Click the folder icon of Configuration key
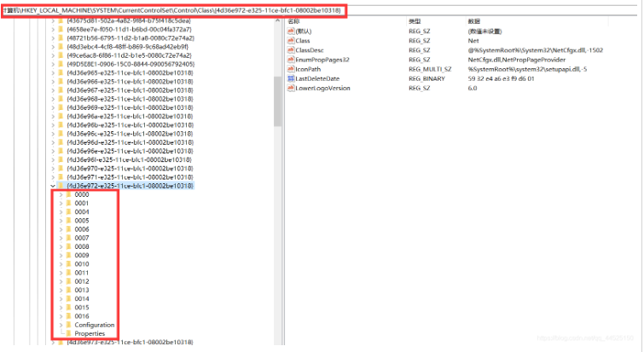 69,325
